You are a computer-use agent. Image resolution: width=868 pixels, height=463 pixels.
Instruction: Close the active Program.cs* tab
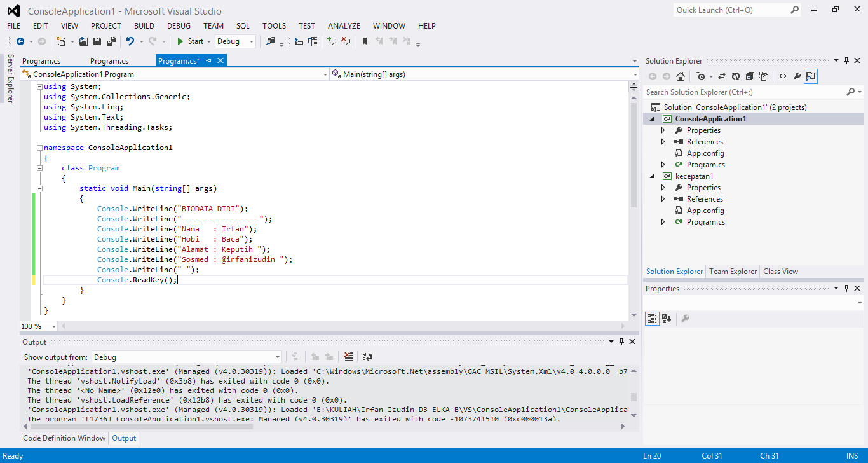coord(220,60)
